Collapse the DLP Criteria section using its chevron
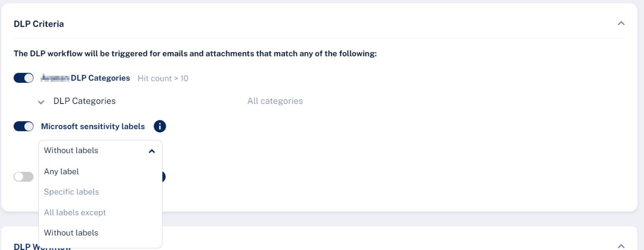 click(x=621, y=23)
